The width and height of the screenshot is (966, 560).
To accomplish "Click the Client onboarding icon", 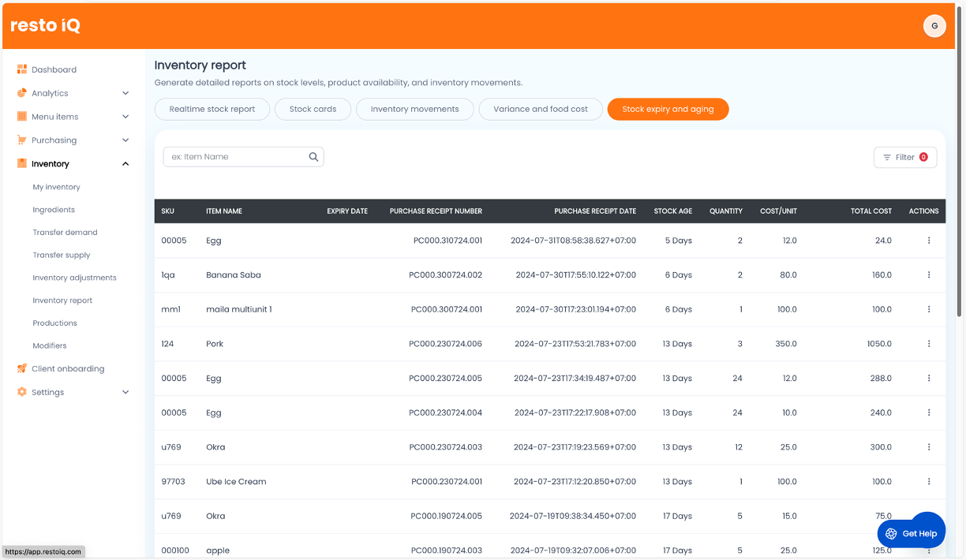I will [22, 368].
